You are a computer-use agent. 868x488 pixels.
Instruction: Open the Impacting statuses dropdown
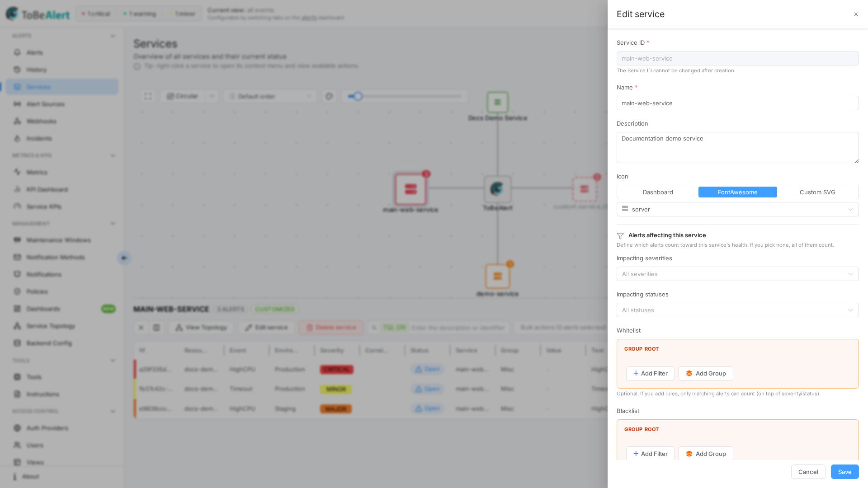point(737,310)
